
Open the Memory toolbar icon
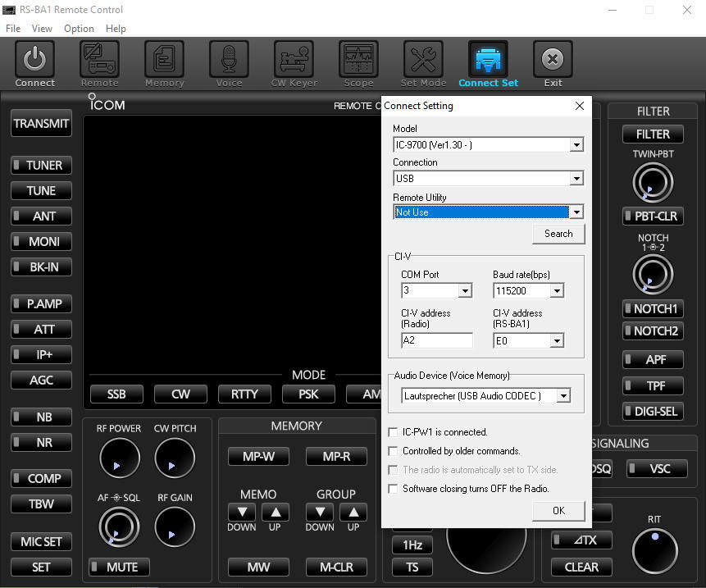point(164,59)
